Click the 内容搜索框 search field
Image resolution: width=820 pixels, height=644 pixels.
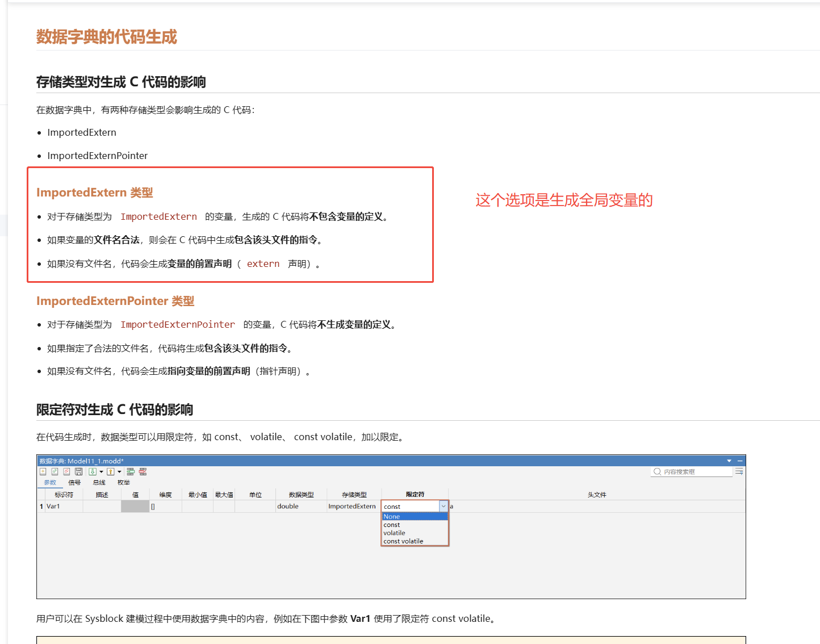point(692,472)
